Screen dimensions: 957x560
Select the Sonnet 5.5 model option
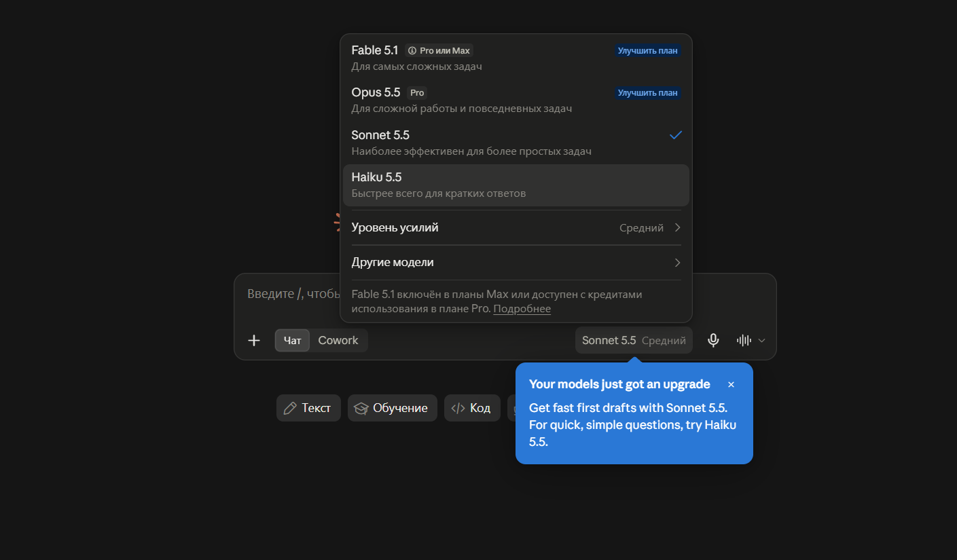(x=516, y=143)
